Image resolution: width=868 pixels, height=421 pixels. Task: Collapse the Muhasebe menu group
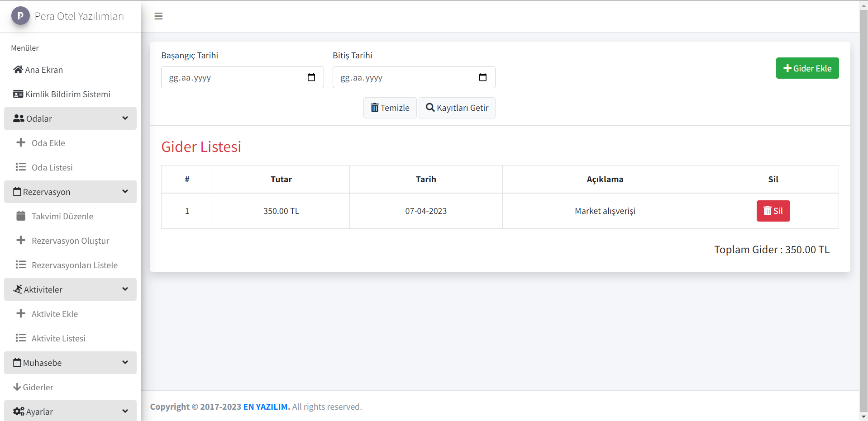[125, 363]
